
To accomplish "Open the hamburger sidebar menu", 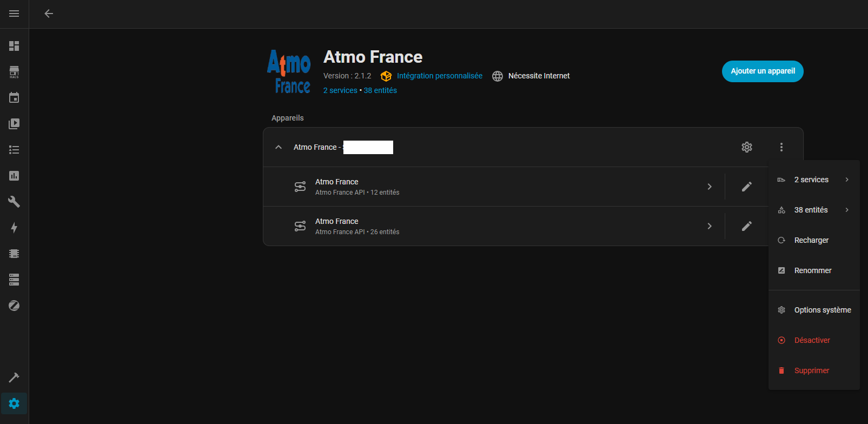I will click(14, 14).
